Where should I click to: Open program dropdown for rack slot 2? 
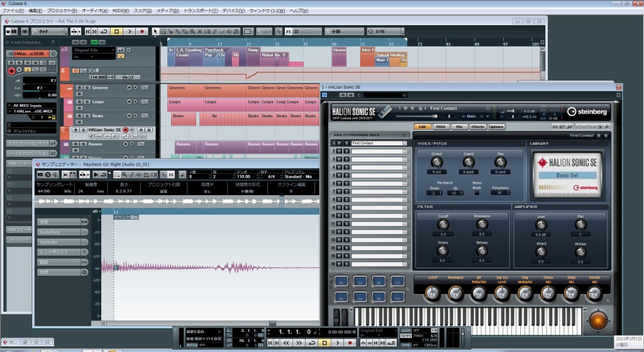(x=404, y=151)
